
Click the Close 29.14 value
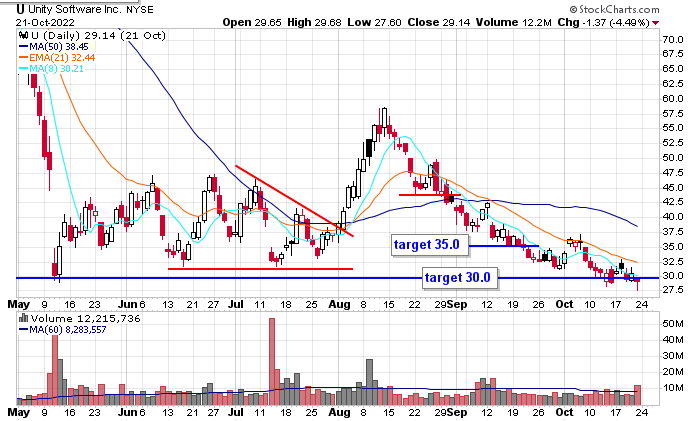click(438, 22)
